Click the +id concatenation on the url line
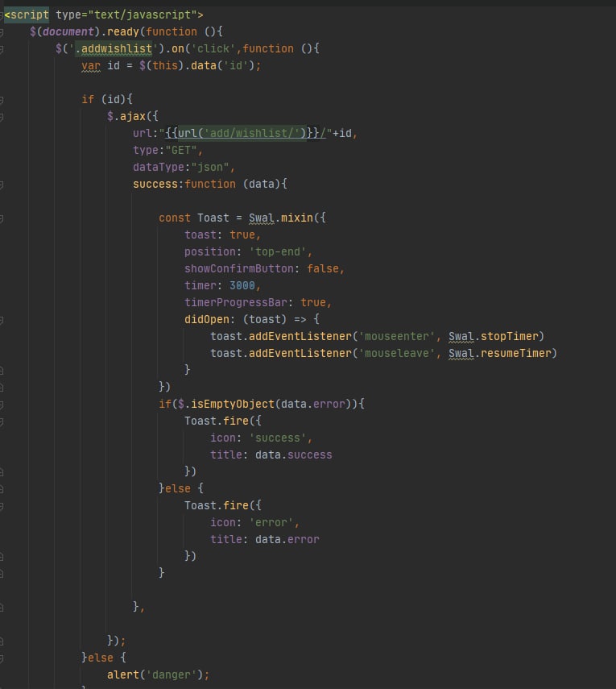This screenshot has width=616, height=689. point(342,133)
